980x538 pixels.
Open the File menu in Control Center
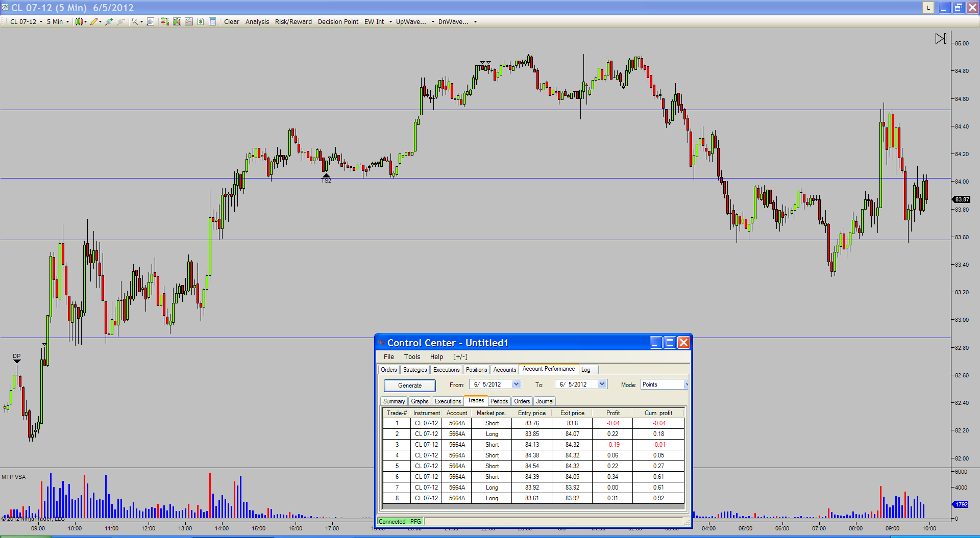tap(389, 357)
